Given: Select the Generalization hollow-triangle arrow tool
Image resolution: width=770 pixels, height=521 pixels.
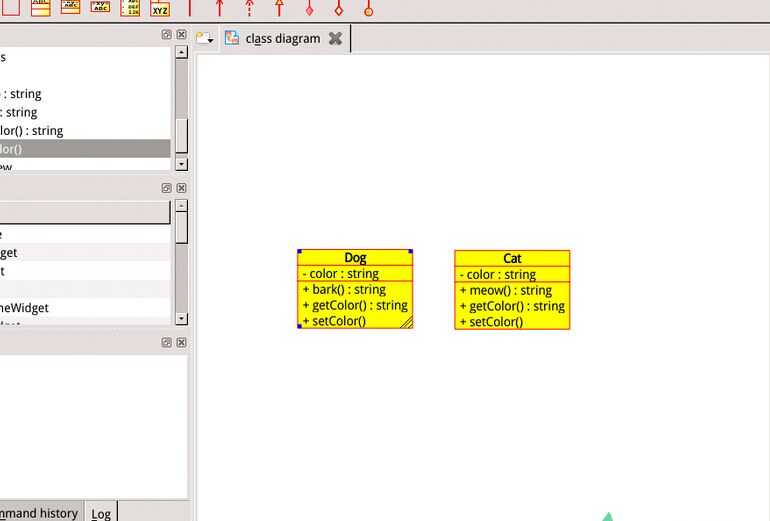Looking at the screenshot, I should coord(279,7).
